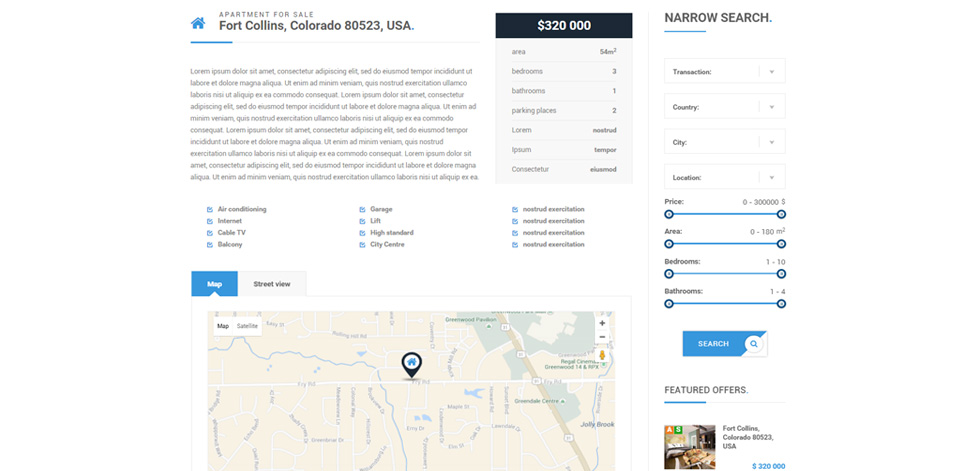Click the Lorem nostrud row
This screenshot has height=471, width=980.
click(564, 130)
